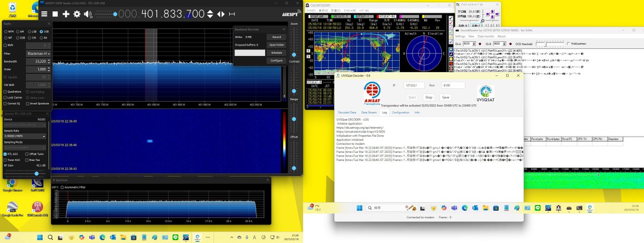
Task: Click the Ch A frequency stepper in SoundModem
Action: tap(474, 44)
